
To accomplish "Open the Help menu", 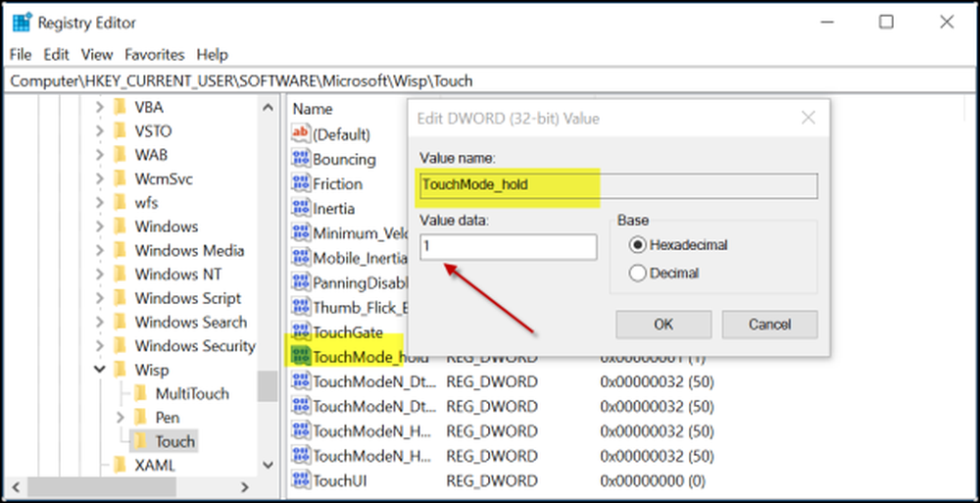I will click(x=213, y=55).
